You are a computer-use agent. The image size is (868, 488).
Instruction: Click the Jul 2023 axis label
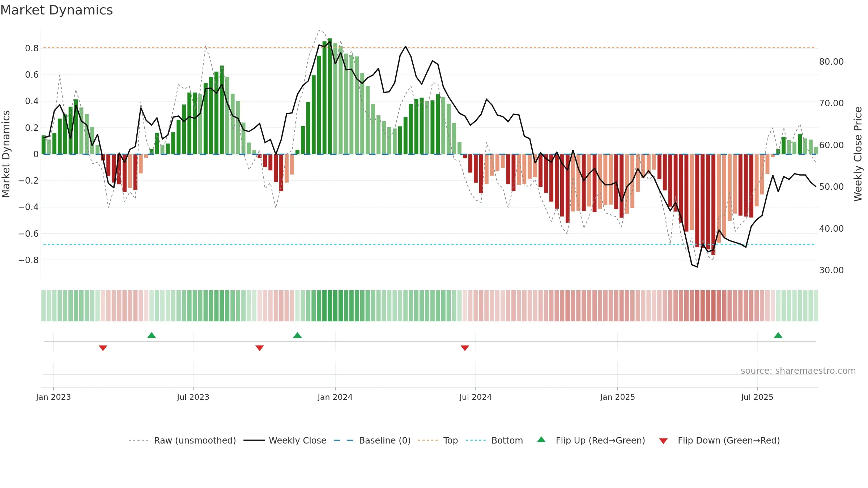(193, 397)
